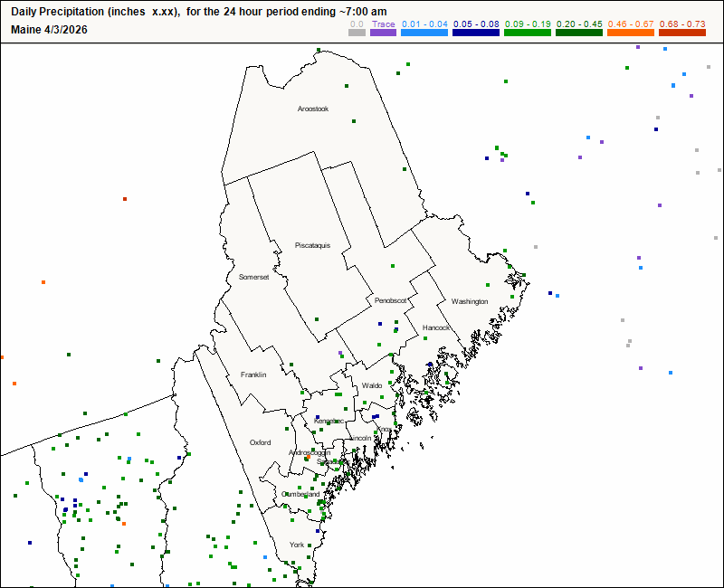Click the gray 0.0 legend swatch
The height and width of the screenshot is (588, 724).
(x=357, y=33)
